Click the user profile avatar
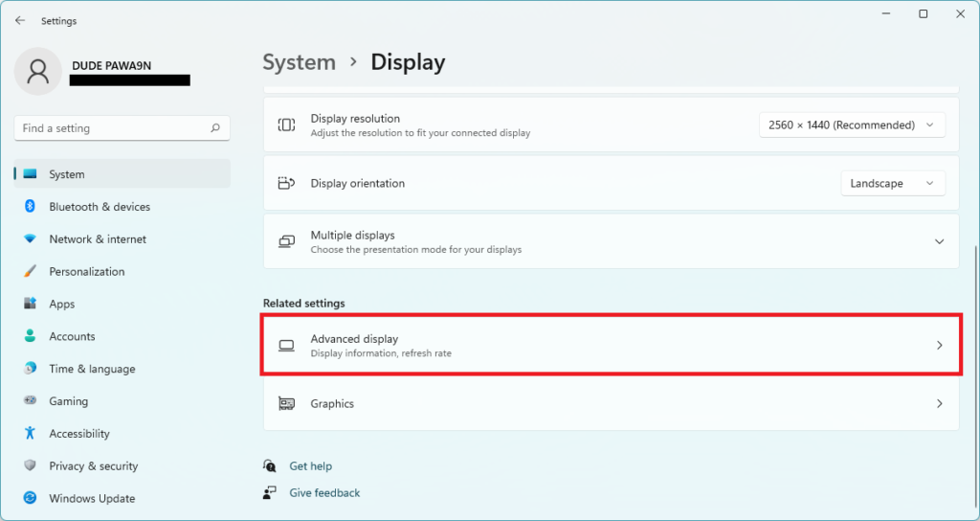The image size is (980, 521). click(38, 72)
